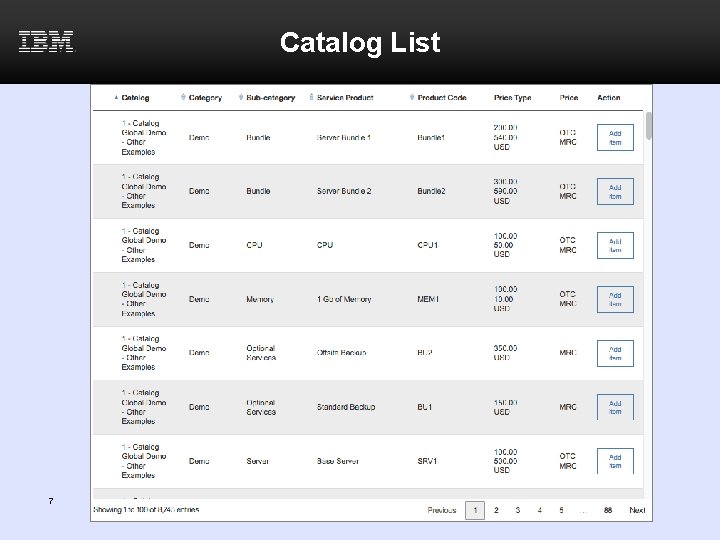The height and width of the screenshot is (540, 720).
Task: Select page 5 in pagination
Action: (x=561, y=510)
